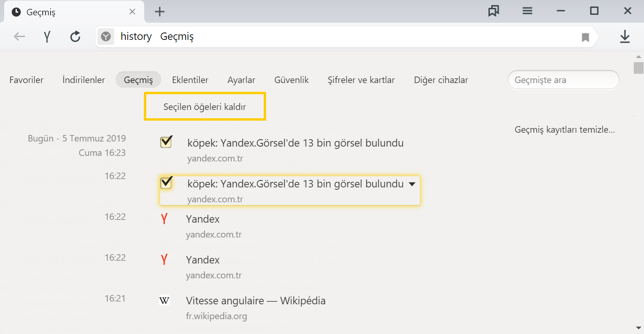
Task: Open downloads with the download arrow icon
Action: coord(625,37)
